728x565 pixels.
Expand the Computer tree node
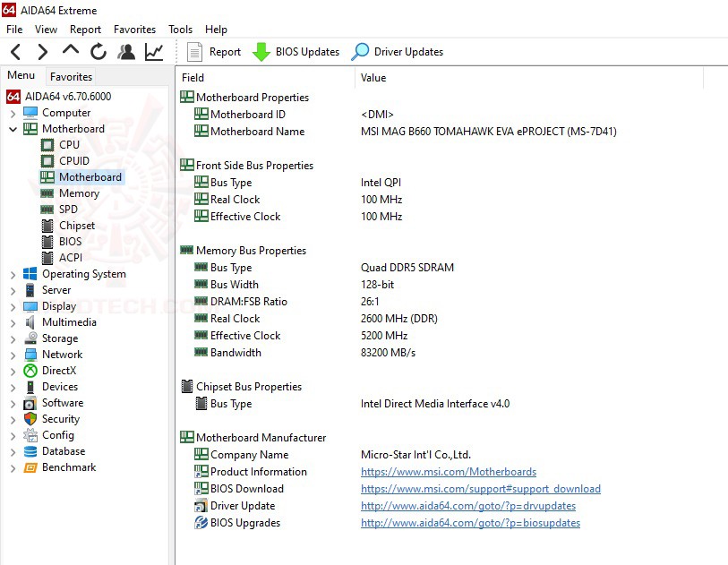point(13,114)
